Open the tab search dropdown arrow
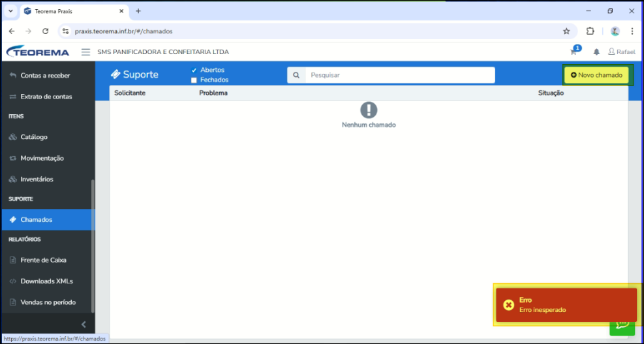The width and height of the screenshot is (644, 344). point(10,11)
